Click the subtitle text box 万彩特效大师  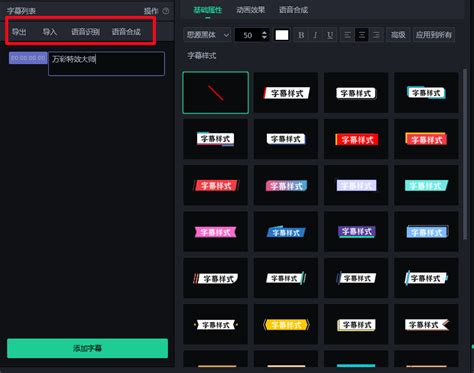pos(106,63)
